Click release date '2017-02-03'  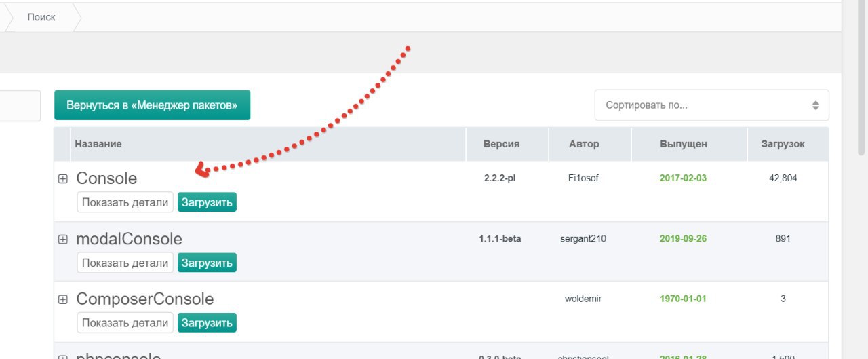click(x=683, y=178)
